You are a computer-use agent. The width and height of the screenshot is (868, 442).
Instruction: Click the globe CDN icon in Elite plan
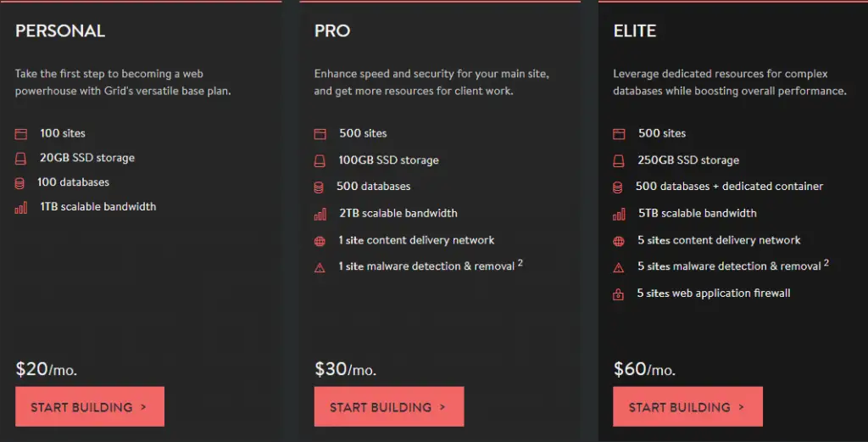[619, 241]
